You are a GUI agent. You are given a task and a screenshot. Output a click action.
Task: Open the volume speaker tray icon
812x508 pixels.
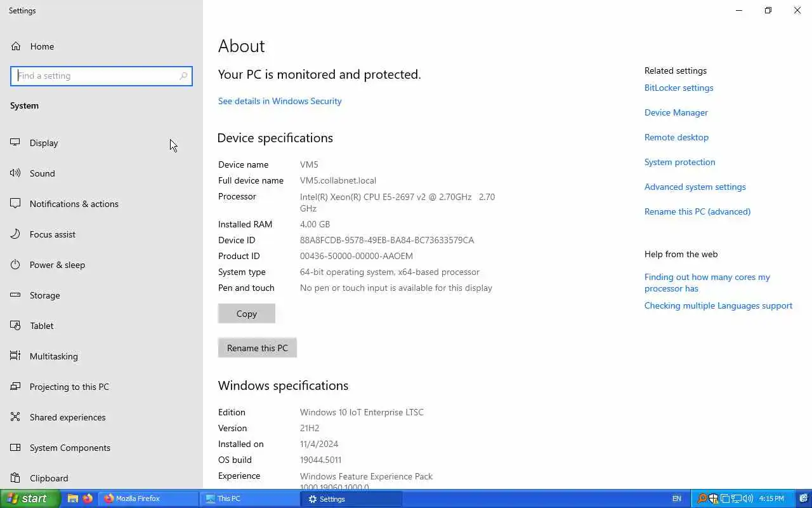pyautogui.click(x=748, y=498)
